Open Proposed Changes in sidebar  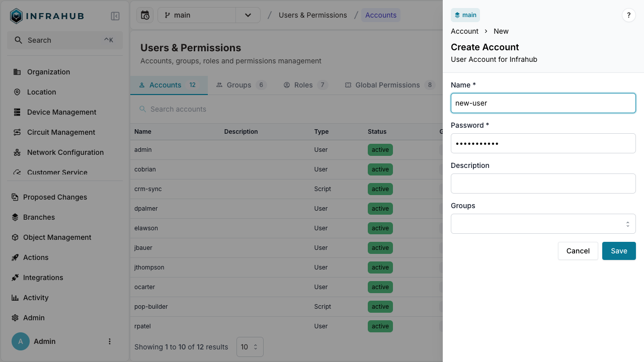coord(55,197)
